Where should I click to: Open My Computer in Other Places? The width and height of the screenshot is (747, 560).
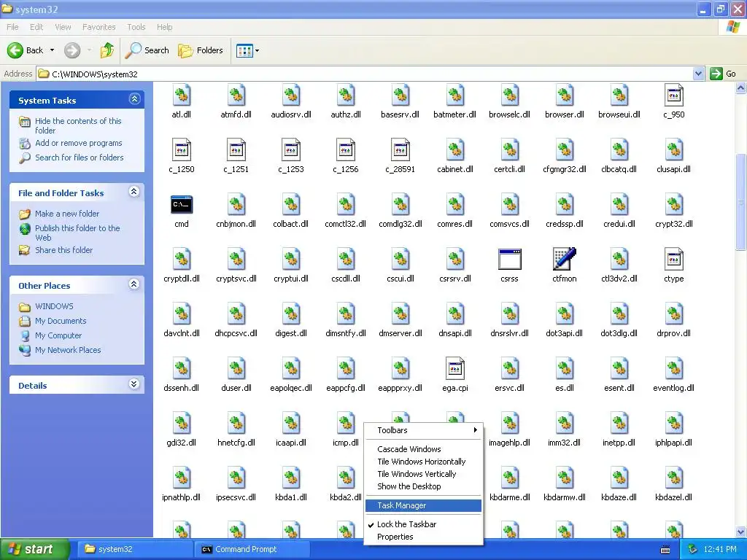pos(58,335)
